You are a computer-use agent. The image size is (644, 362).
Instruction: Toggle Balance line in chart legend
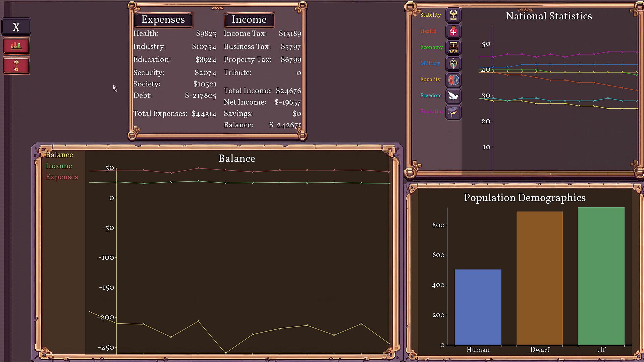(59, 155)
